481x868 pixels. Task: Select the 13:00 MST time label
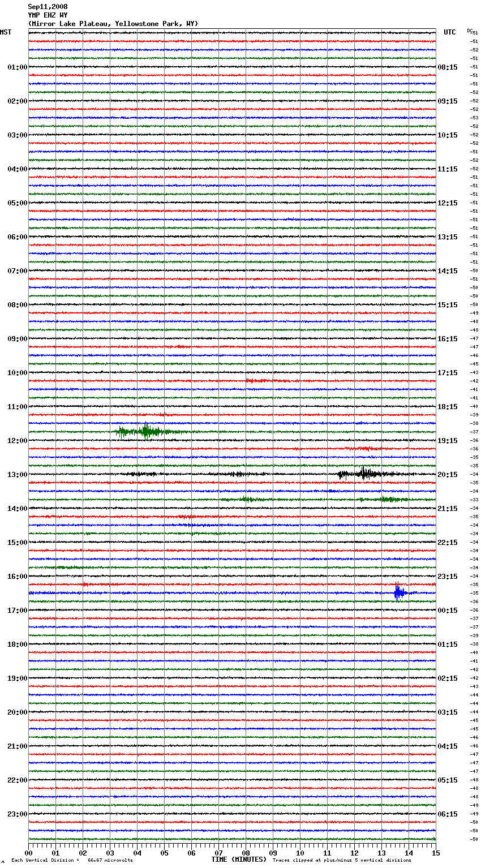(x=18, y=475)
